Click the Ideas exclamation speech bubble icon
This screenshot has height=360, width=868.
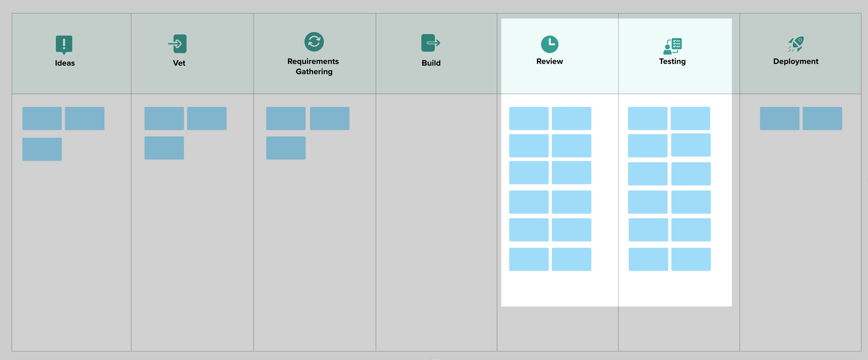pyautogui.click(x=64, y=44)
